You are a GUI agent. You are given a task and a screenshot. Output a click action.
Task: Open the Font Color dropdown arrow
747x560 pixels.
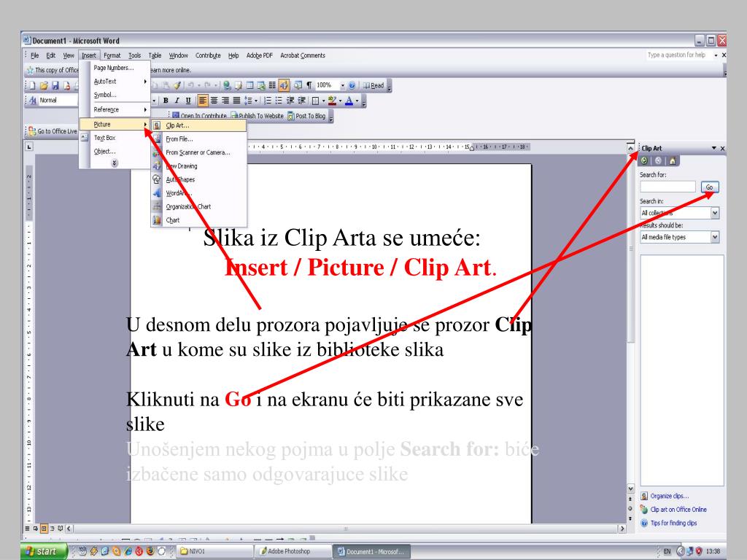pos(357,101)
